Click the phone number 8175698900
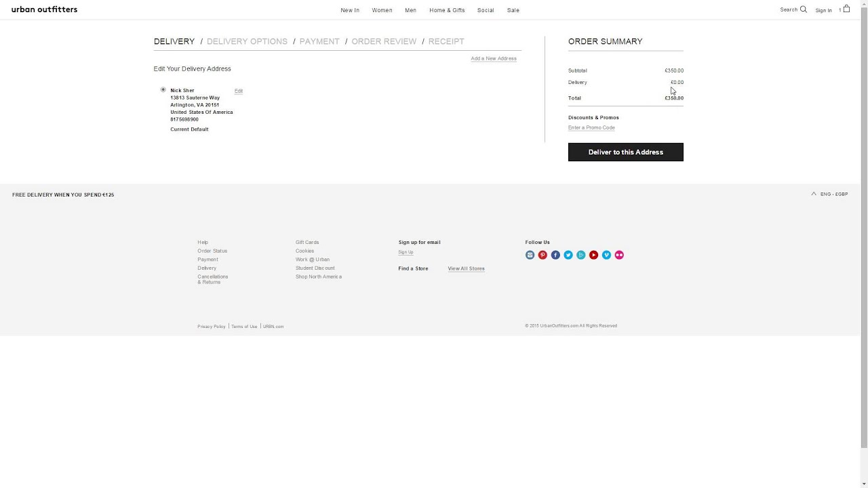 click(x=184, y=119)
